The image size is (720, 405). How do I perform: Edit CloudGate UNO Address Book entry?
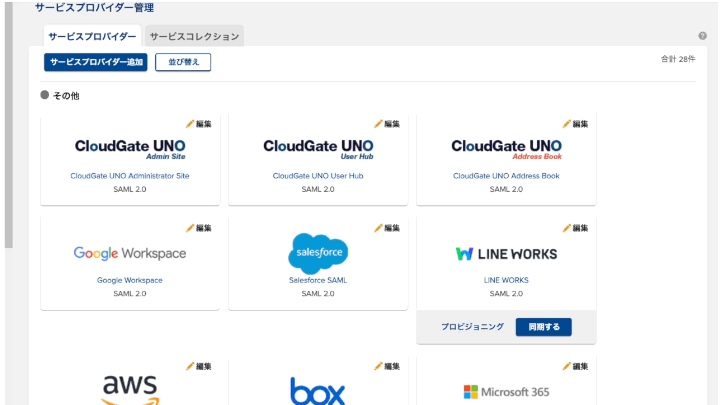[575, 124]
